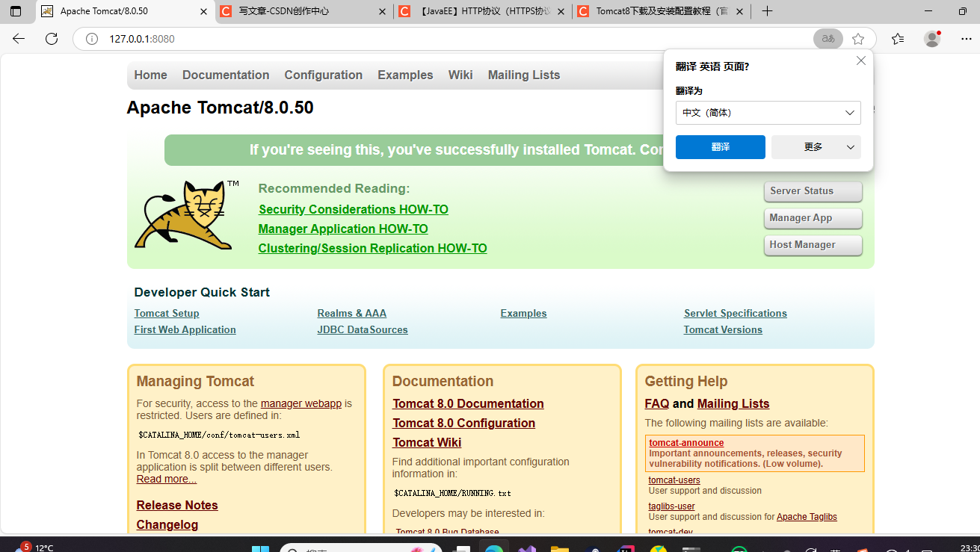Add page to favorites with star icon
Viewport: 980px width, 552px height.
(x=858, y=39)
